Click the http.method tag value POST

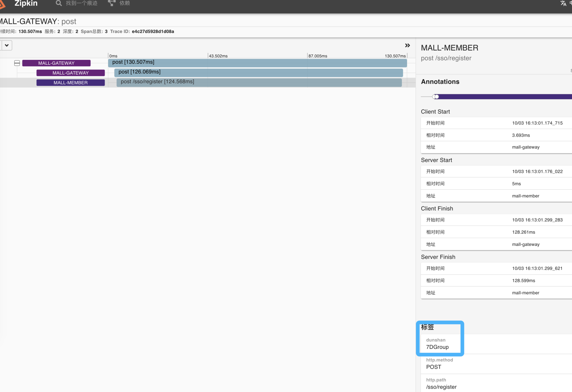433,367
